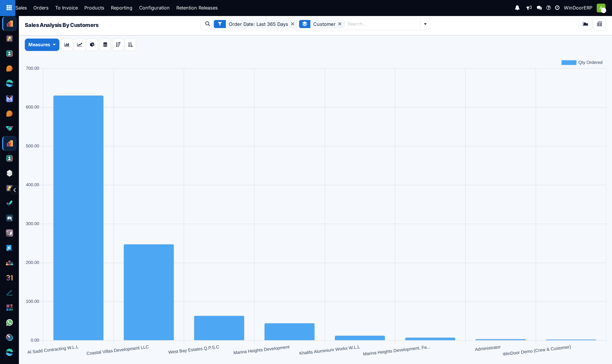Click the Sales Analysis By Customers title

62,25
